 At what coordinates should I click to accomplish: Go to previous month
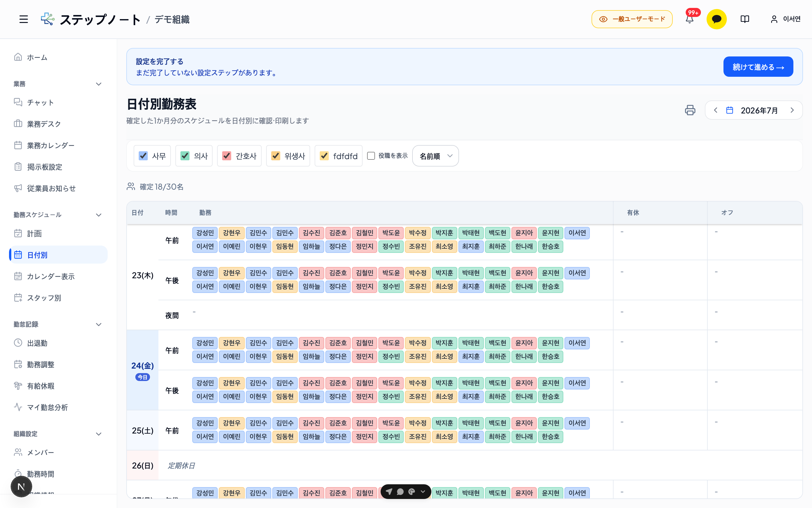tap(715, 110)
